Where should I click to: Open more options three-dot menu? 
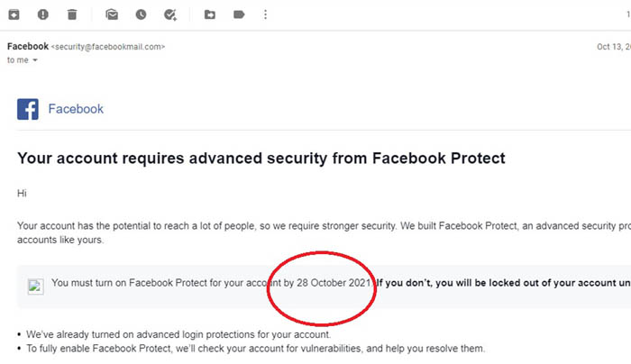pyautogui.click(x=265, y=15)
